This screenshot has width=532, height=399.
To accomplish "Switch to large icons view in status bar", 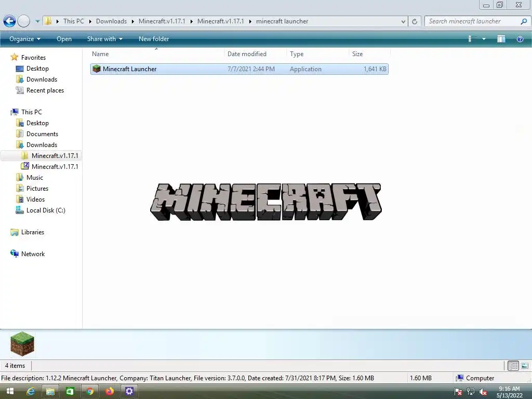I will [525, 366].
